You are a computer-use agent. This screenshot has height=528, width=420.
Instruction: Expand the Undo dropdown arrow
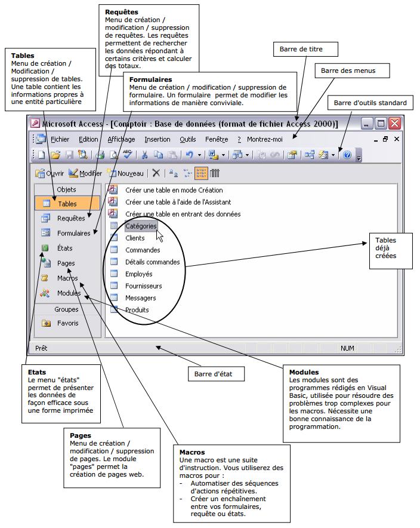199,155
